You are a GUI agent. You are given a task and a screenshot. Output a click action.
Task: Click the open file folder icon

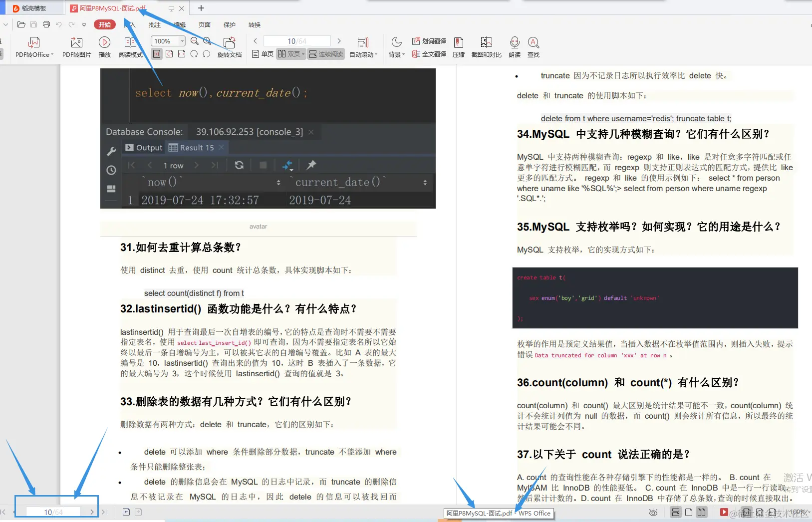(21, 24)
